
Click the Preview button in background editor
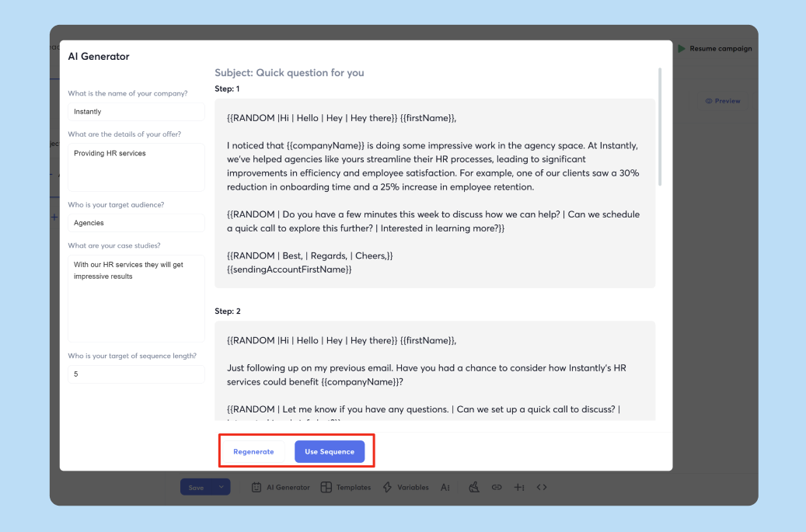(723, 101)
